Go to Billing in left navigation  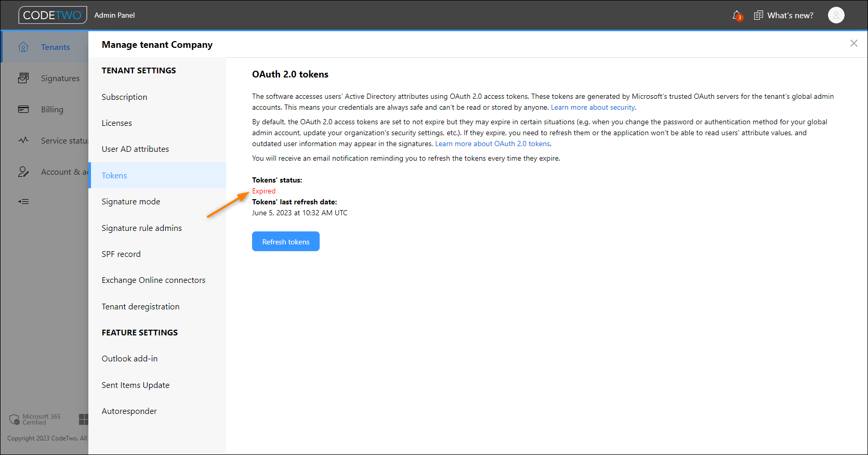pyautogui.click(x=52, y=110)
